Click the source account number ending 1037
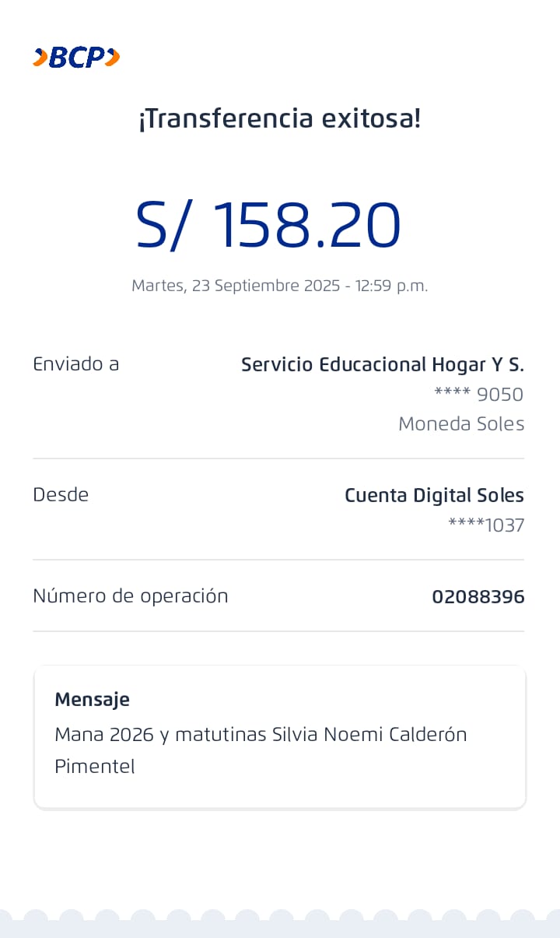560x938 pixels. [x=486, y=525]
